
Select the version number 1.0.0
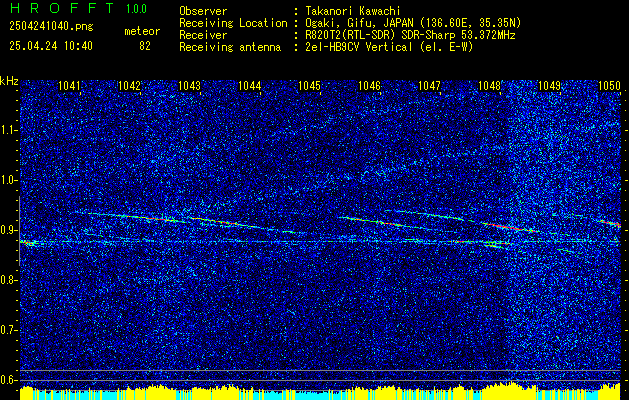pyautogui.click(x=136, y=8)
